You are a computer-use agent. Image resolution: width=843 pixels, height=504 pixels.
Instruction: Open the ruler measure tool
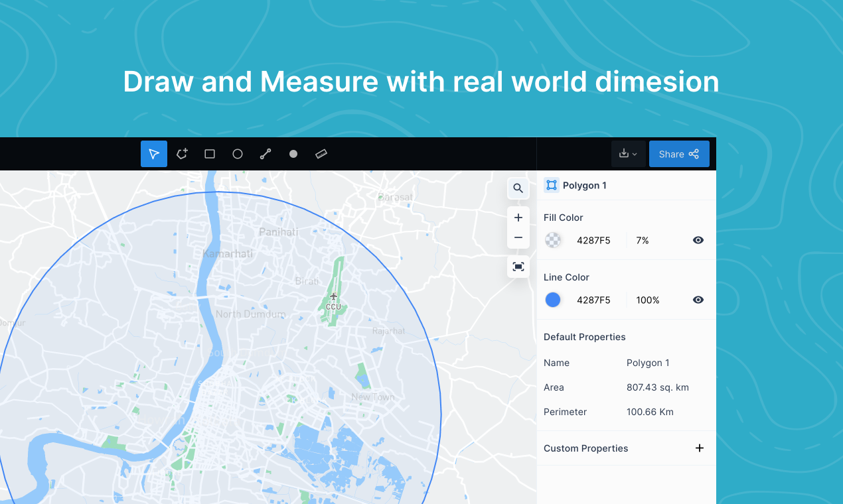point(321,154)
